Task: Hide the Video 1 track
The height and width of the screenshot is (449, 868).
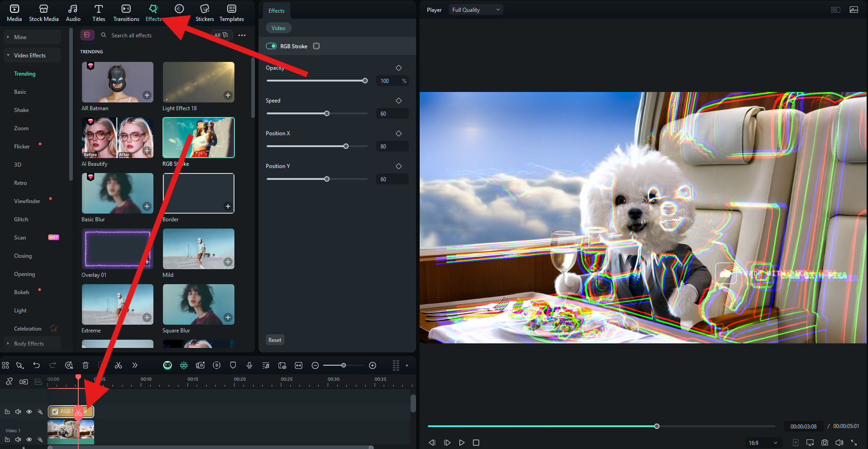Action: pos(29,439)
